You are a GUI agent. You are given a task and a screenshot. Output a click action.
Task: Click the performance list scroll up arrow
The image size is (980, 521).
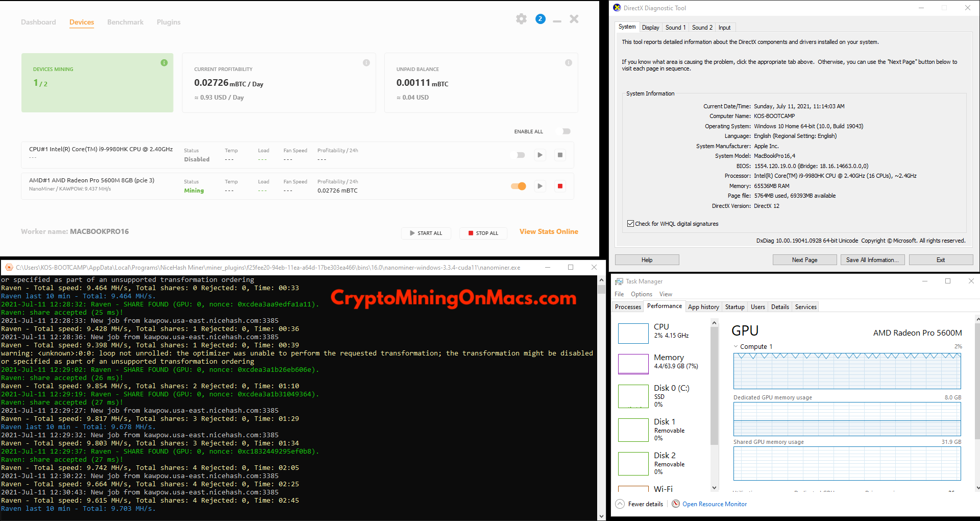(714, 323)
